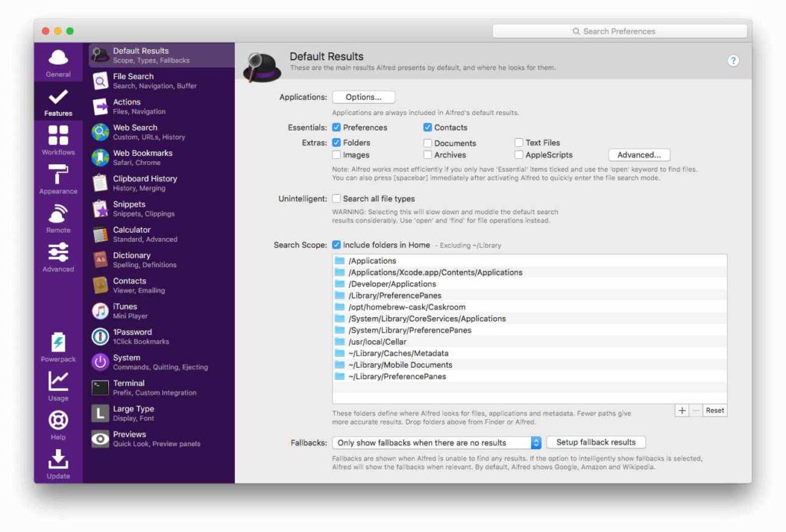786x532 pixels.
Task: Click Reset search scope button
Action: click(x=715, y=410)
